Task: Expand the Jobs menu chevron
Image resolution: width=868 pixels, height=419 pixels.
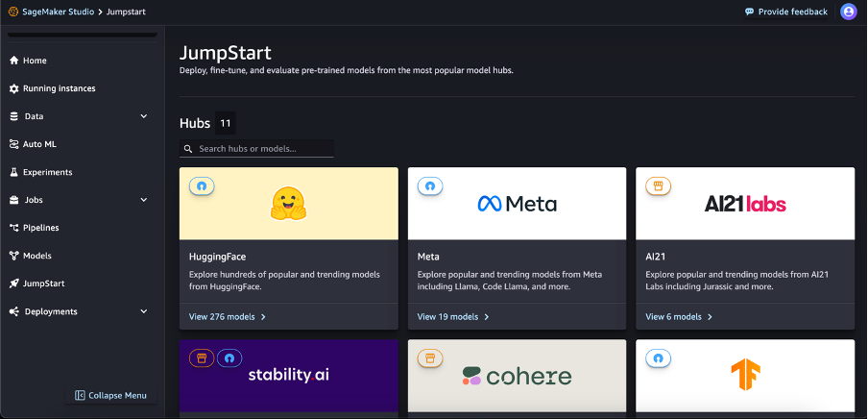Action: (144, 200)
